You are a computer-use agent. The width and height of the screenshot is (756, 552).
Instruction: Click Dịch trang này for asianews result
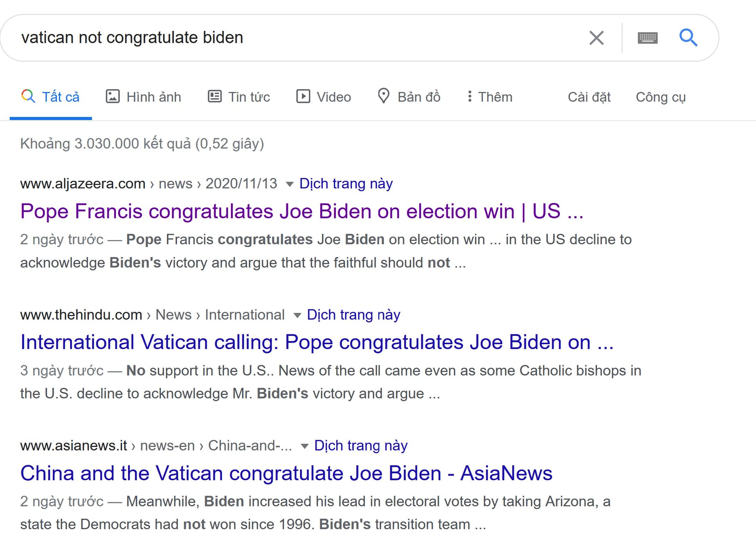click(361, 446)
